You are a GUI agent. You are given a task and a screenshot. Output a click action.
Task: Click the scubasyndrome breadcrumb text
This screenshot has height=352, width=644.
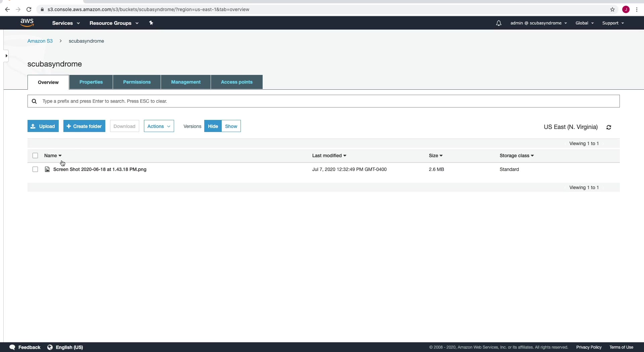click(x=86, y=41)
